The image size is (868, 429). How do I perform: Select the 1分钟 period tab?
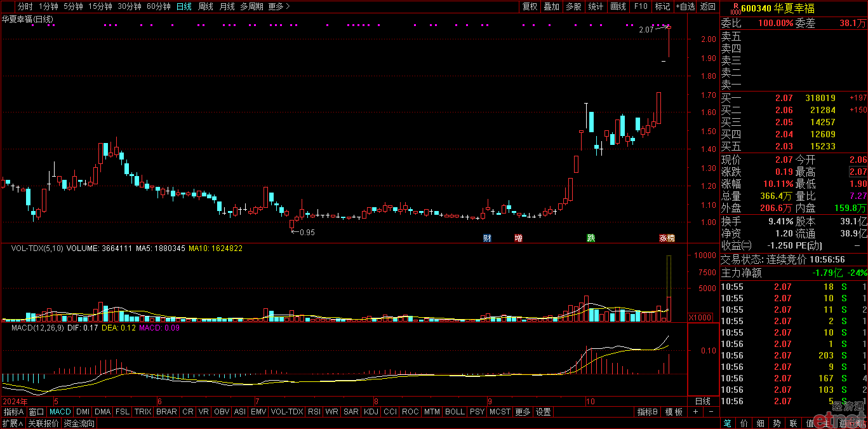(x=48, y=6)
